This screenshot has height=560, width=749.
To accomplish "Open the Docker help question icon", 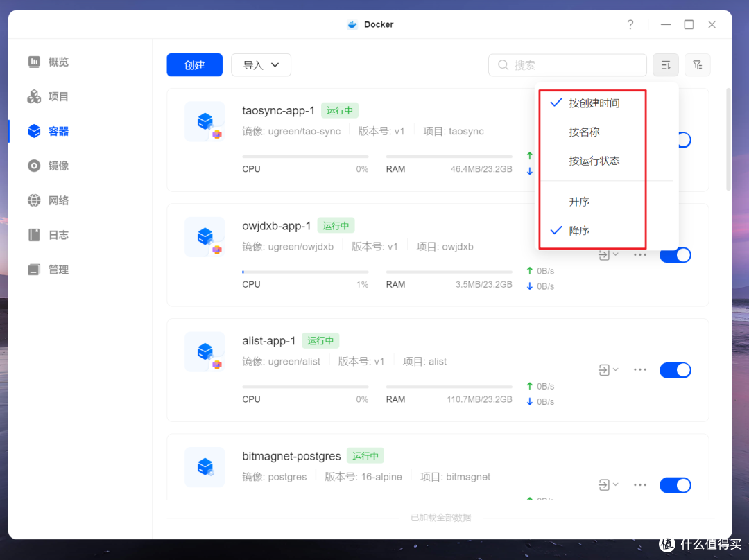I will (x=630, y=24).
